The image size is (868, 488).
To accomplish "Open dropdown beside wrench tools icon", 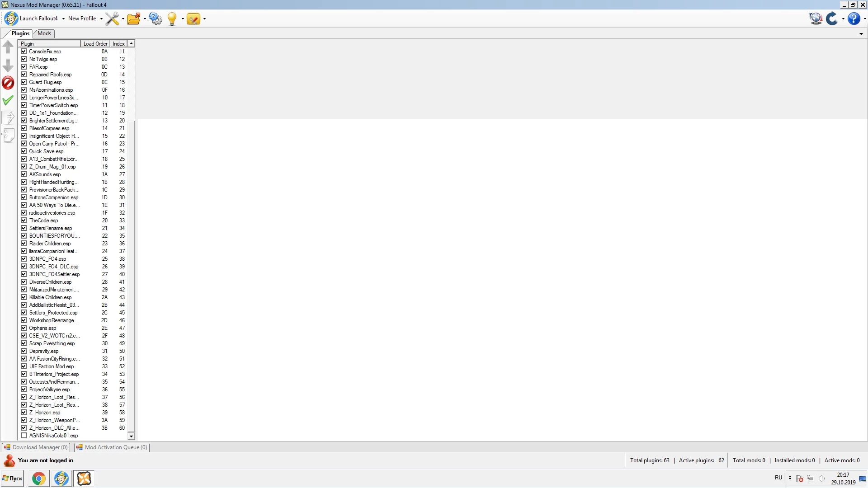I will 123,19.
